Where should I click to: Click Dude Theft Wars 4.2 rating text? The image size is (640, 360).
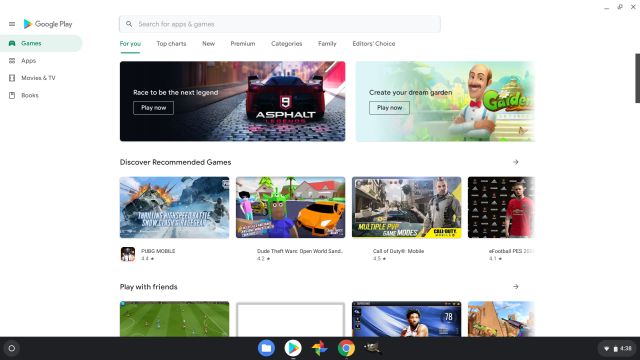[263, 258]
